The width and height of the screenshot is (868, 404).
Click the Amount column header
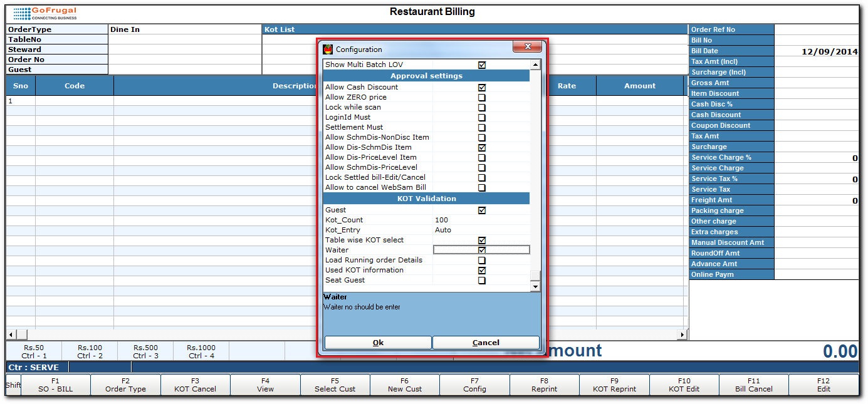pyautogui.click(x=640, y=86)
